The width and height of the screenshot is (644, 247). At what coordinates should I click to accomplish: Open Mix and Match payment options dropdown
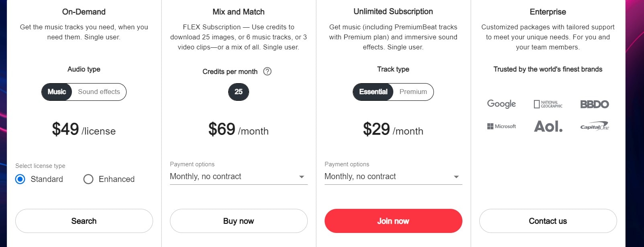[239, 177]
